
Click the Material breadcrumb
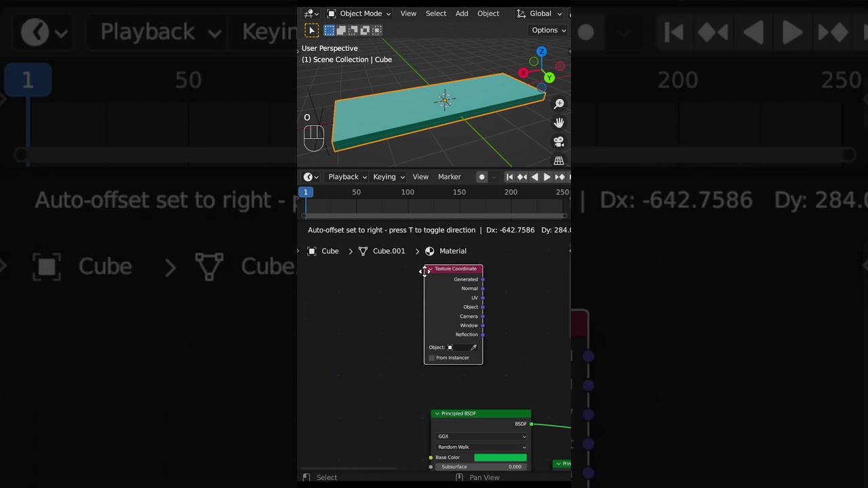453,251
